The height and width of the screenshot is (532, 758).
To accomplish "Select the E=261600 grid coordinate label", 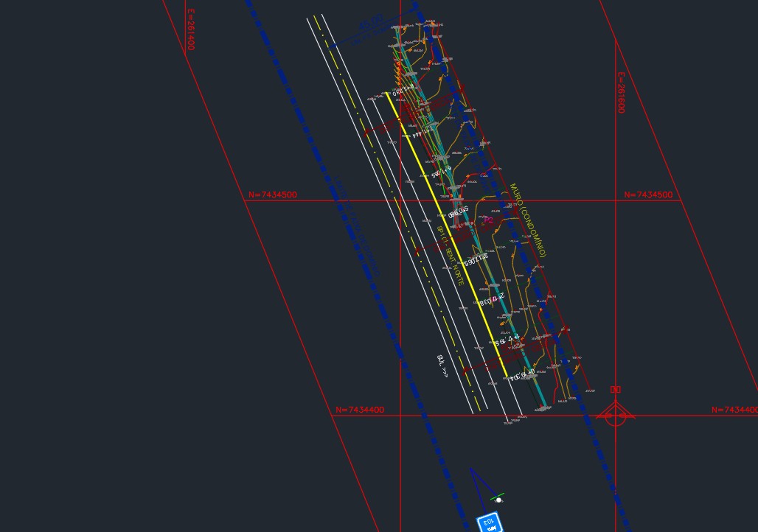I will (621, 92).
